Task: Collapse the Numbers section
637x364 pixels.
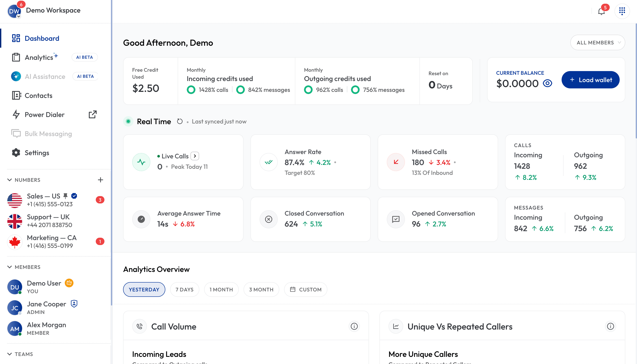Action: click(10, 180)
